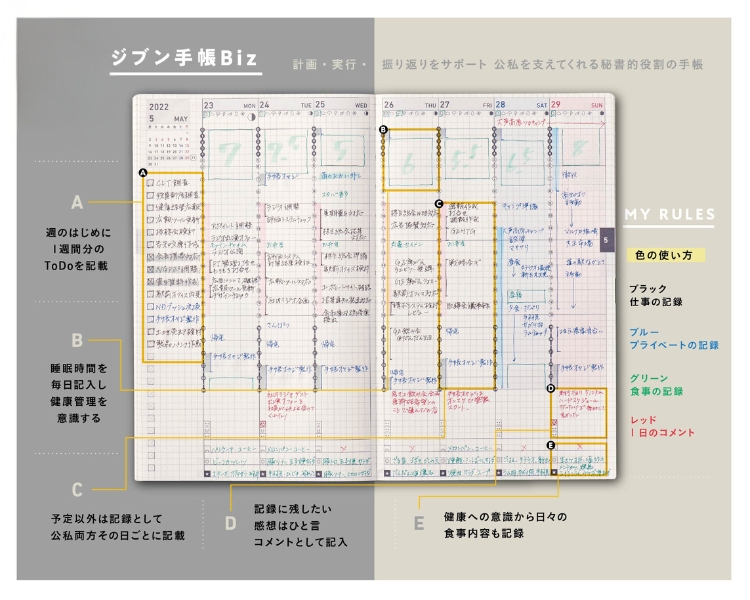
Task: Select the 26 THU day header
Action: (410, 105)
